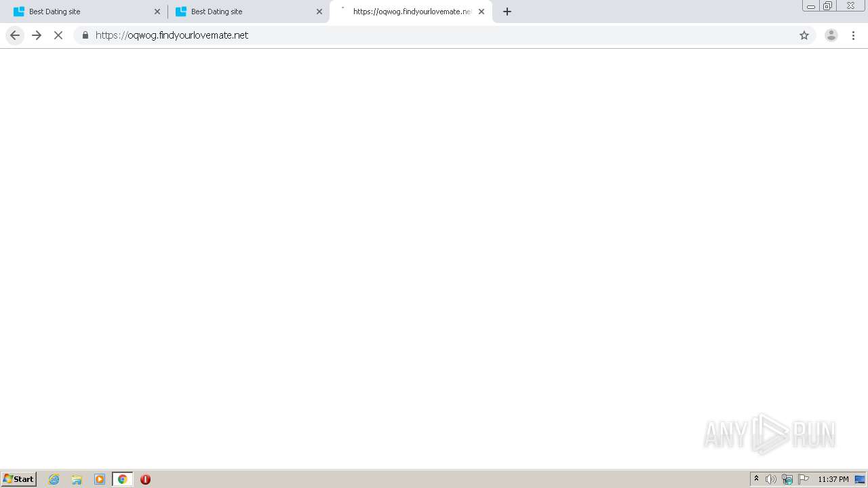
Task: Open the Chrome profile avatar menu
Action: (831, 35)
